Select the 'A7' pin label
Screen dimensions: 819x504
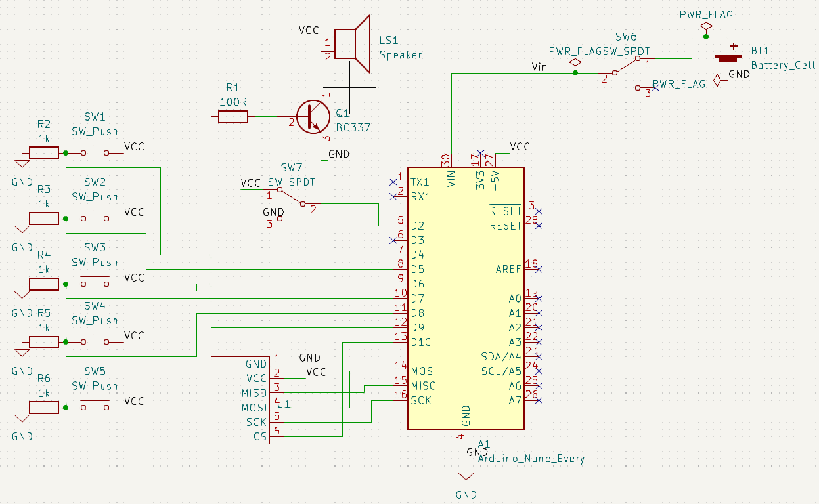515,400
